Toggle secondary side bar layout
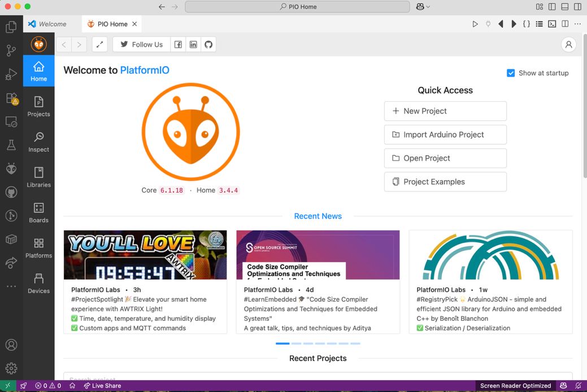 (577, 7)
